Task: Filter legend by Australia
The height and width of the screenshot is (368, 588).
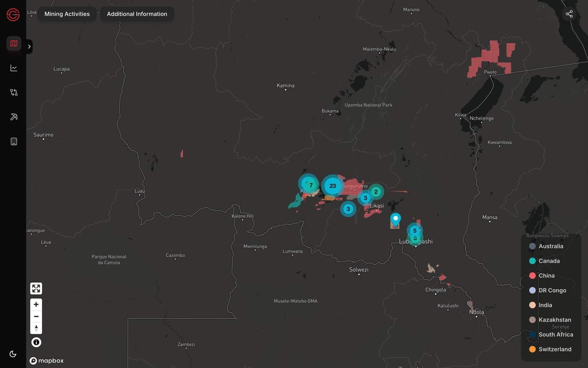Action: [546, 246]
